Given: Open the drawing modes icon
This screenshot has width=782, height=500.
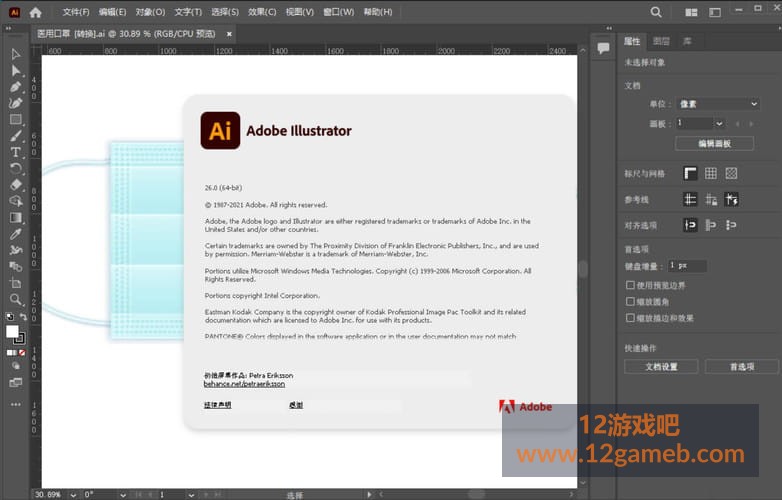Looking at the screenshot, I should tap(16, 366).
